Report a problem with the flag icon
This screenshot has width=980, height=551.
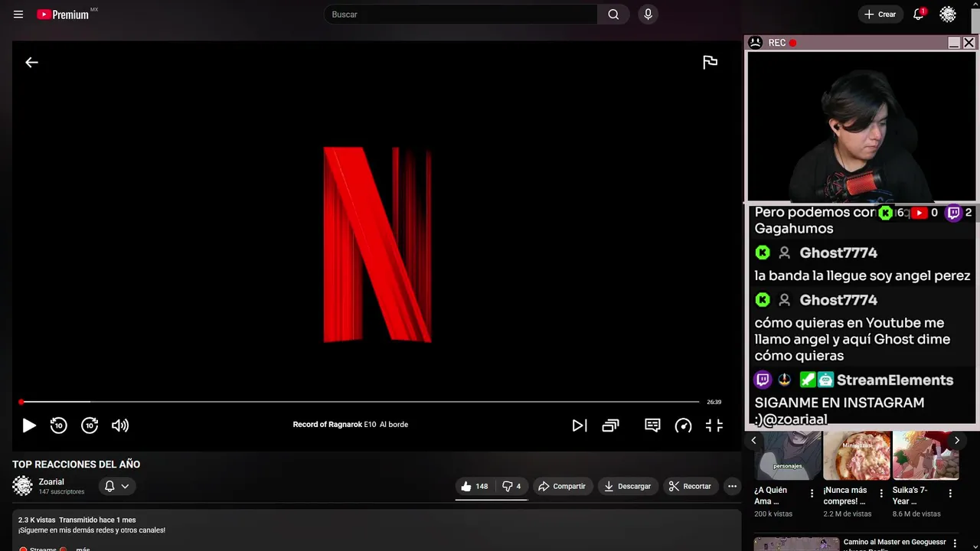[x=710, y=63]
